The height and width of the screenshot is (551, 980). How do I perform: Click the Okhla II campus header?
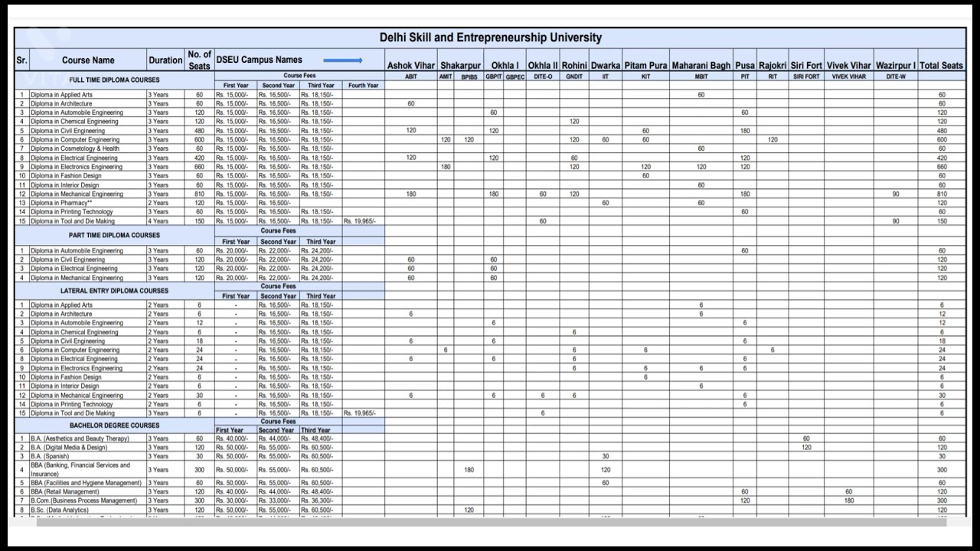(543, 66)
